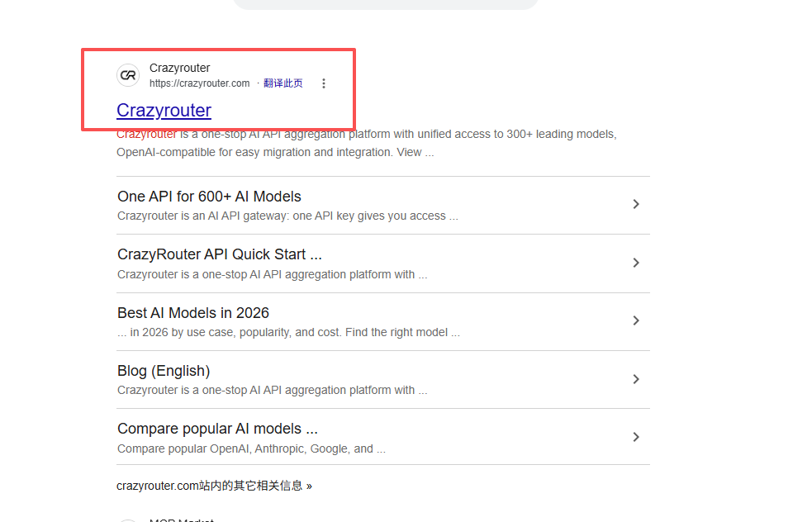This screenshot has height=522, width=812.
Task: Open the three-dot menu next to the crazyrouter.com URL
Action: coord(324,83)
